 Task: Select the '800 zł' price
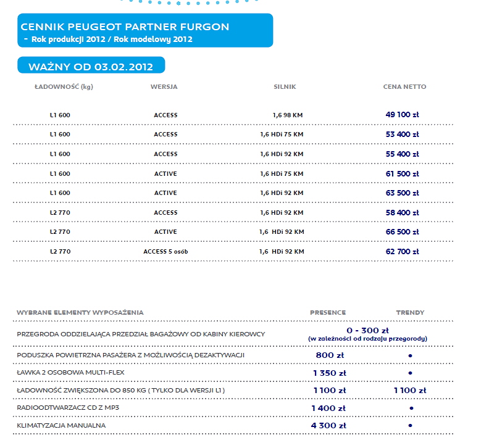[x=330, y=355]
